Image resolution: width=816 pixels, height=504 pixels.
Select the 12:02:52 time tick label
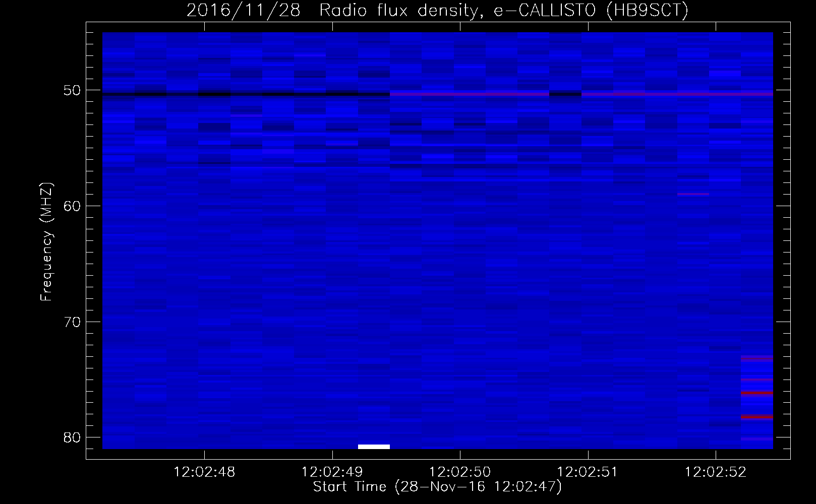715,472
